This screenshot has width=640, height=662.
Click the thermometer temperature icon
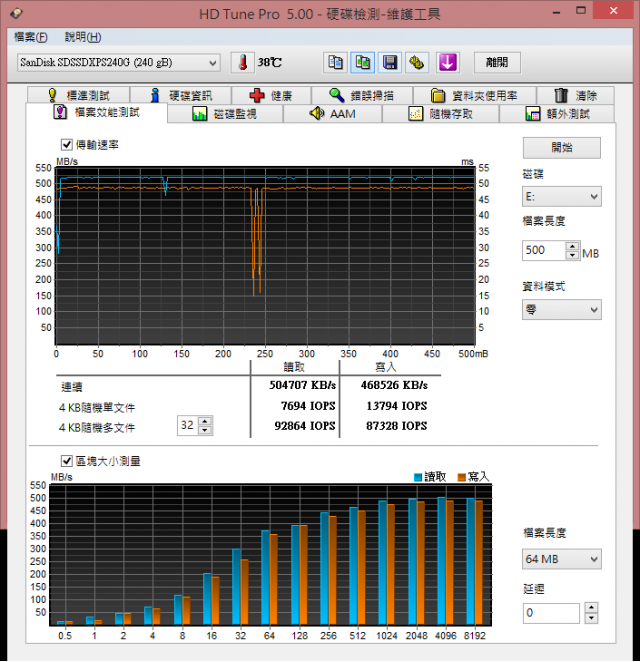click(243, 63)
